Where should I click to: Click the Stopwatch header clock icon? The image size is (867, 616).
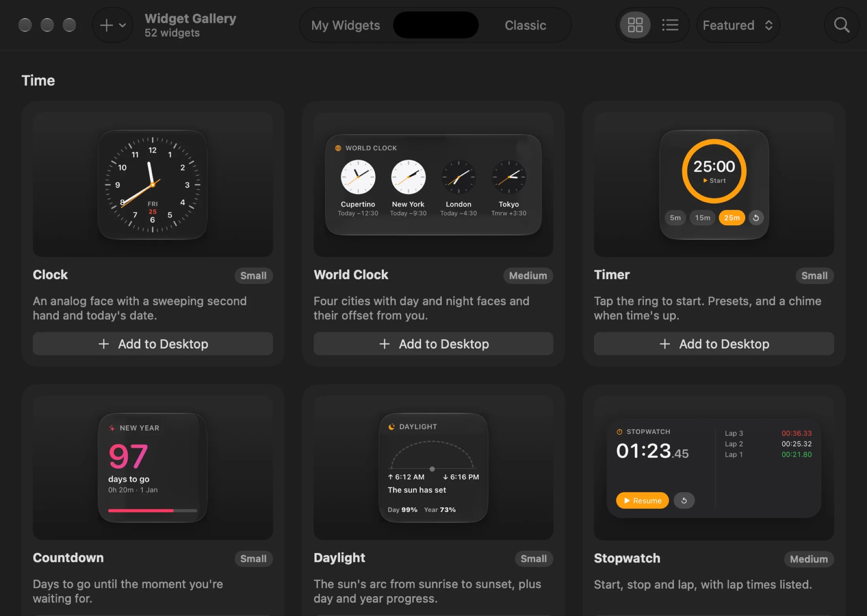[620, 432]
